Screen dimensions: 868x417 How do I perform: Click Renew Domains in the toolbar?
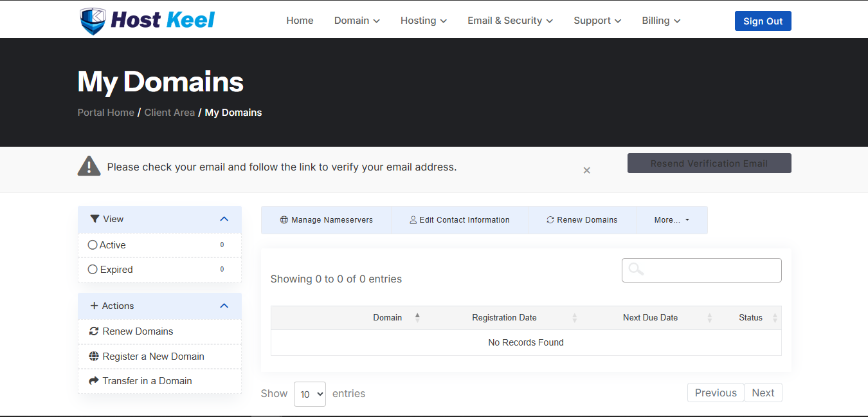click(x=582, y=220)
